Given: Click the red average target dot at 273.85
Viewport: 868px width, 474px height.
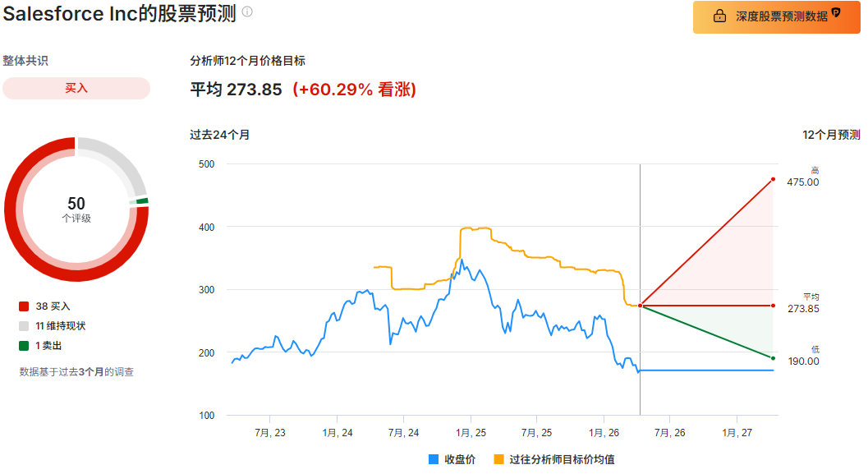Looking at the screenshot, I should click(772, 306).
